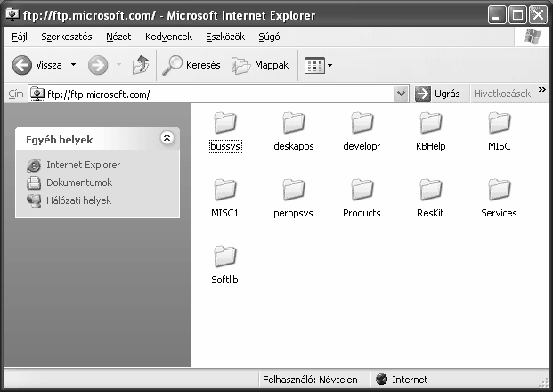Screen dimensions: 553x392
Task: Open the bussys folder icon
Action: pyautogui.click(x=225, y=122)
